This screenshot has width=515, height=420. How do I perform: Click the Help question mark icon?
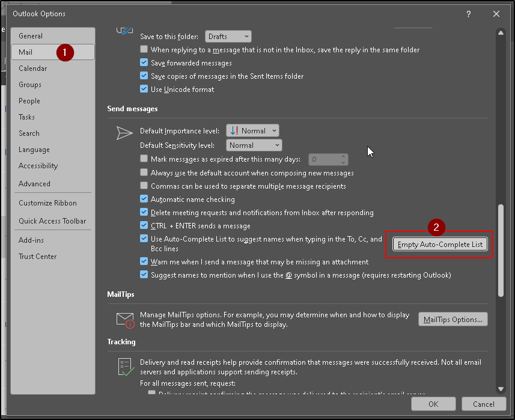pyautogui.click(x=469, y=14)
